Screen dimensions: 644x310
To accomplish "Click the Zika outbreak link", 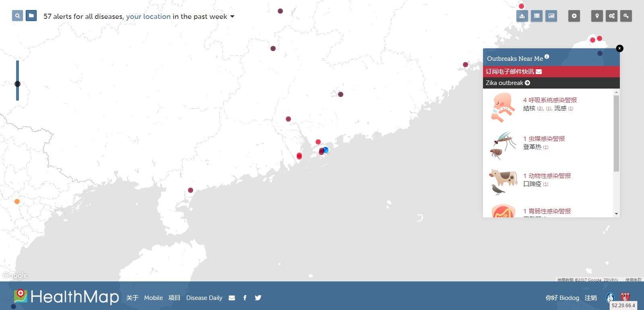I will (x=508, y=83).
